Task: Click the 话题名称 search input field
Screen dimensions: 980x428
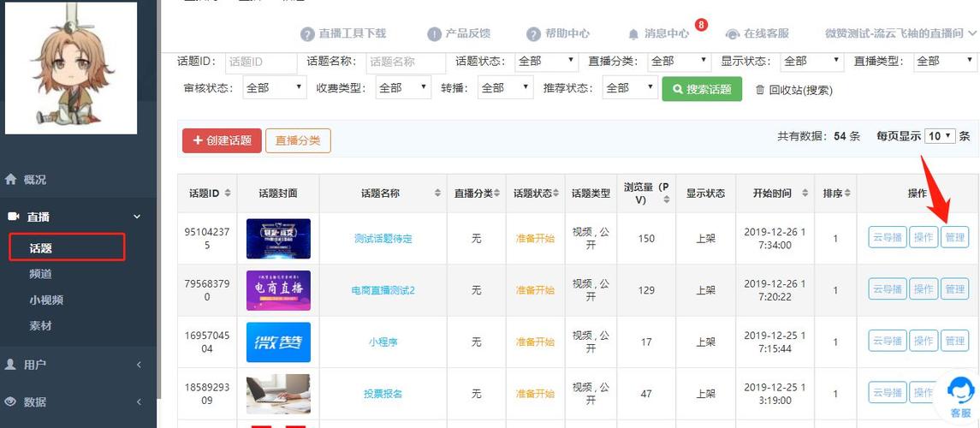Action: (x=406, y=62)
